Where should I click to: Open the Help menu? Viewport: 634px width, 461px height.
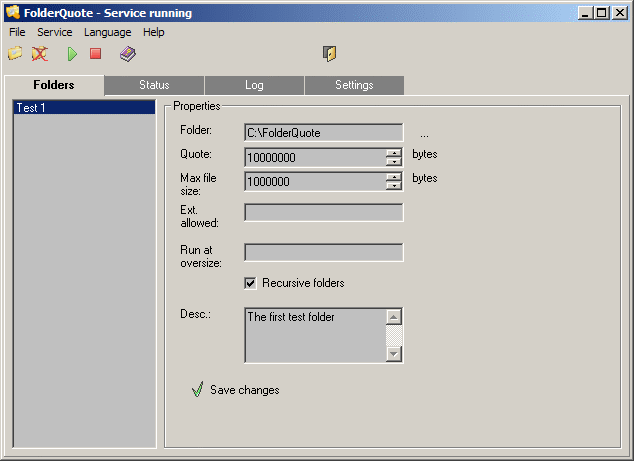[x=154, y=32]
